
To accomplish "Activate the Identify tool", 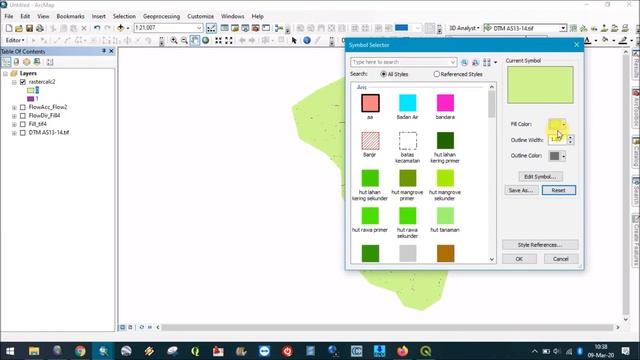I will click(307, 40).
